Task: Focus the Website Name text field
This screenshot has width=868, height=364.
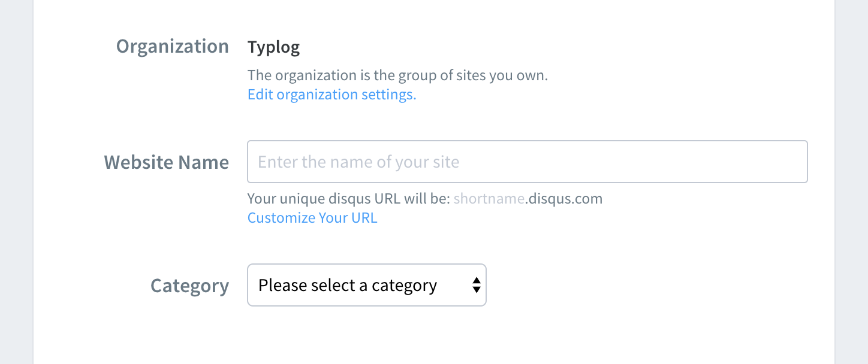Action: tap(528, 162)
